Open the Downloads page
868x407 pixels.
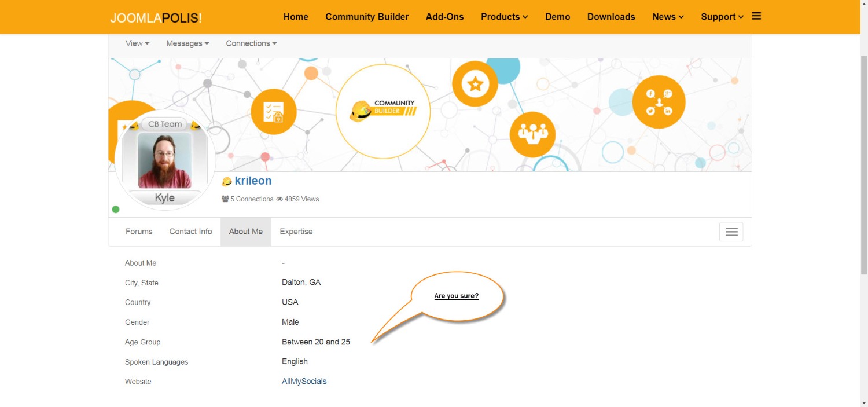click(611, 17)
